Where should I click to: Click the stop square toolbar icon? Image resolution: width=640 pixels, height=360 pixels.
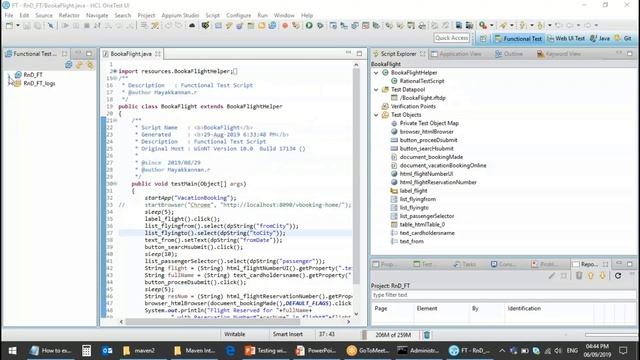pyautogui.click(x=87, y=25)
